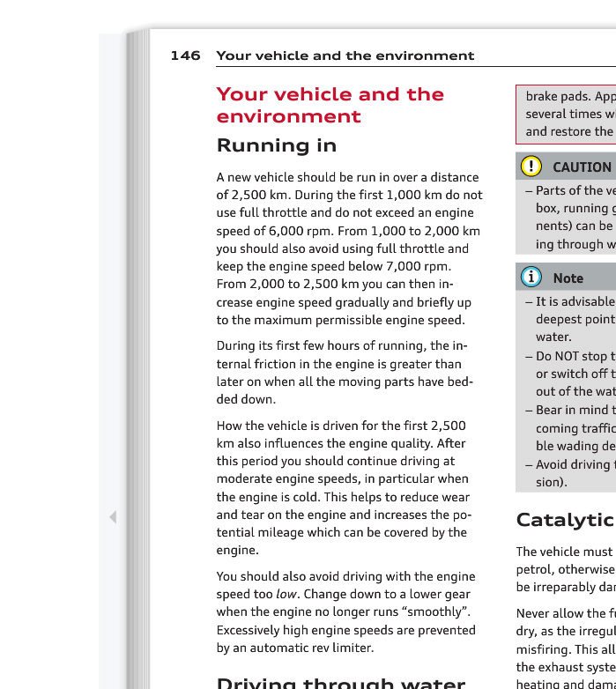Click the italic word 'low' in the text
Screen dimensions: 616x689
pos(286,594)
